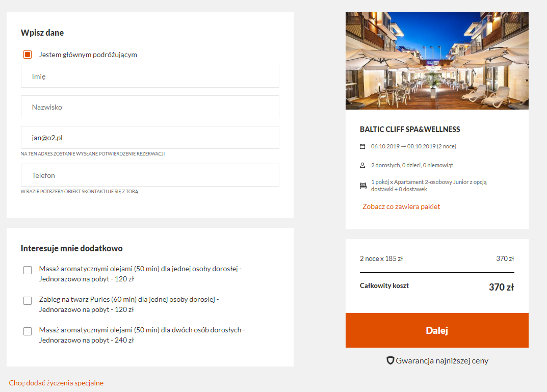Select the email field with jan@o2.pl
Screen dimensions: 547x392
tap(150, 138)
